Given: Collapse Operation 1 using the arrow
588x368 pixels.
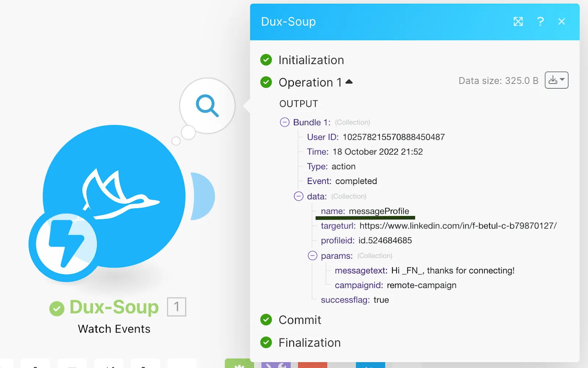Looking at the screenshot, I should (349, 82).
